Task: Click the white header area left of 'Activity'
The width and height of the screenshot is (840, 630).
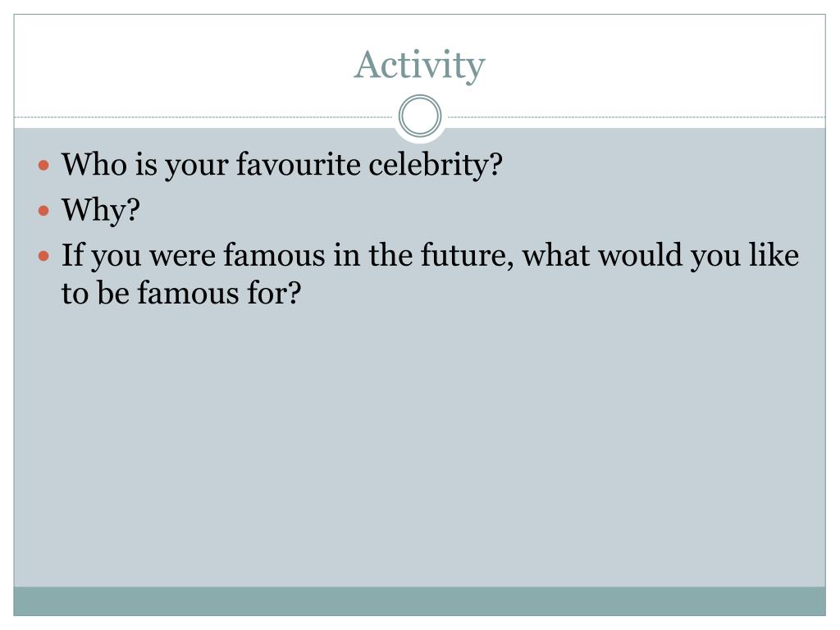Action: [182, 64]
